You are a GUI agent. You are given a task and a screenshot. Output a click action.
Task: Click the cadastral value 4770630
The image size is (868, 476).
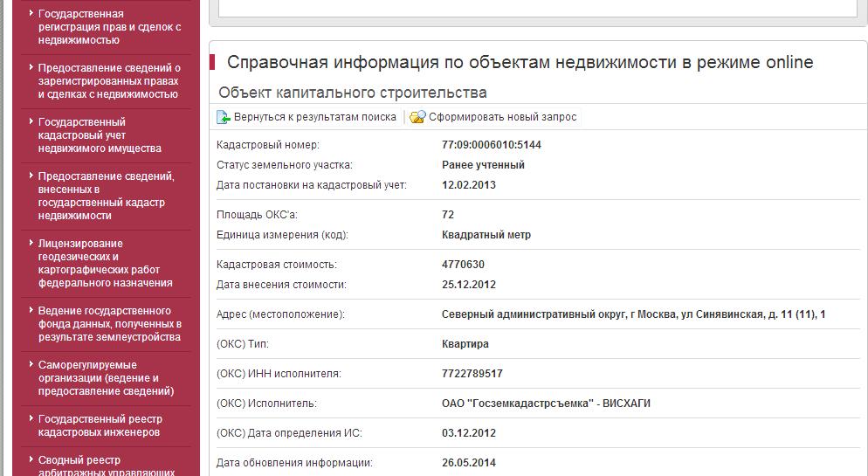tap(463, 265)
